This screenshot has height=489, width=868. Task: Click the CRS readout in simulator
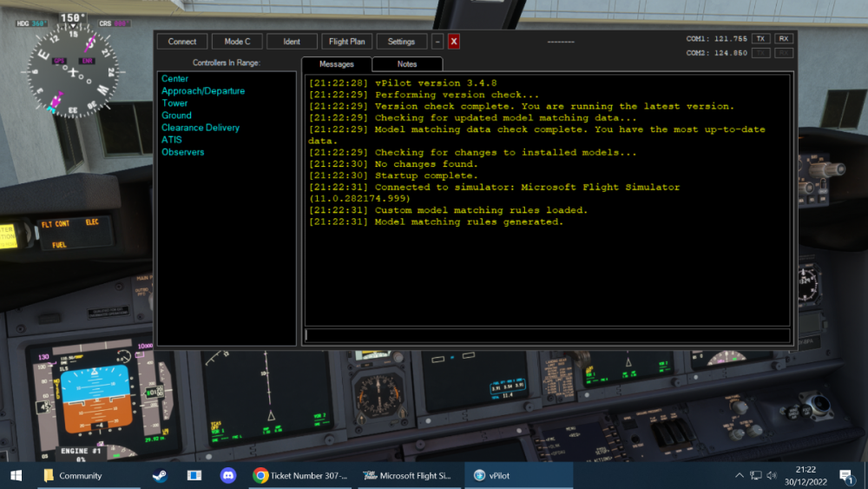pyautogui.click(x=114, y=23)
